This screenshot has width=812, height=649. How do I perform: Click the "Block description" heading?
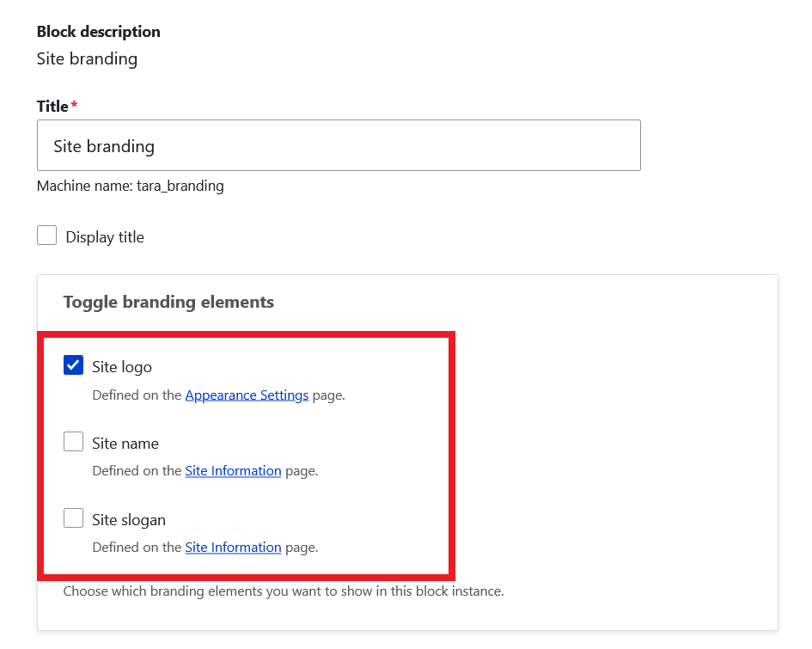click(98, 32)
